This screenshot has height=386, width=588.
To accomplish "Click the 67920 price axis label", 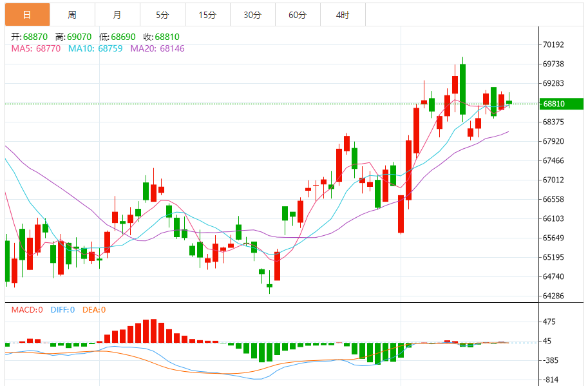I will point(553,141).
